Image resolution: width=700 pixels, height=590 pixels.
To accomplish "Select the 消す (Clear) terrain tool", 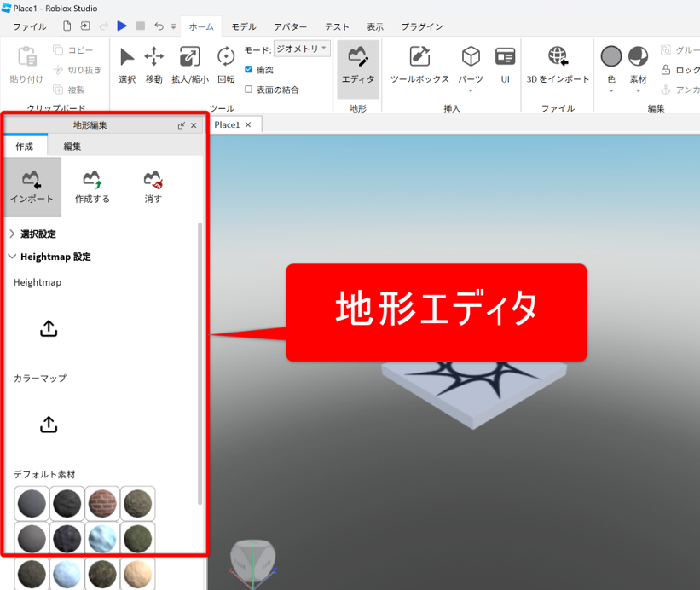I will tap(153, 186).
